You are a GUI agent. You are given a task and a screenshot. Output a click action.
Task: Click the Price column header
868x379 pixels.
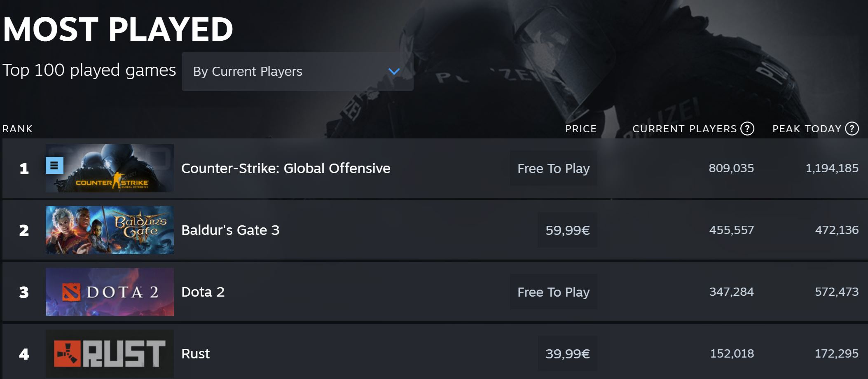[x=580, y=129]
